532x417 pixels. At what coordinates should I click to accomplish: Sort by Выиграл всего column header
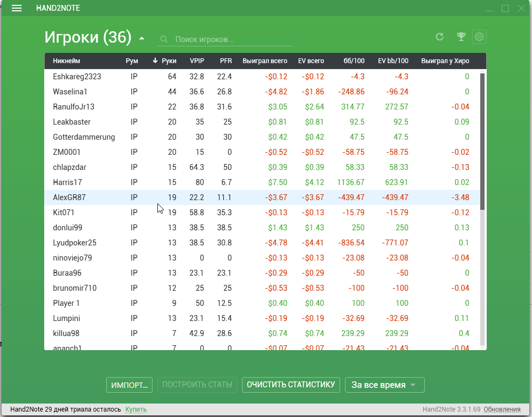point(265,61)
